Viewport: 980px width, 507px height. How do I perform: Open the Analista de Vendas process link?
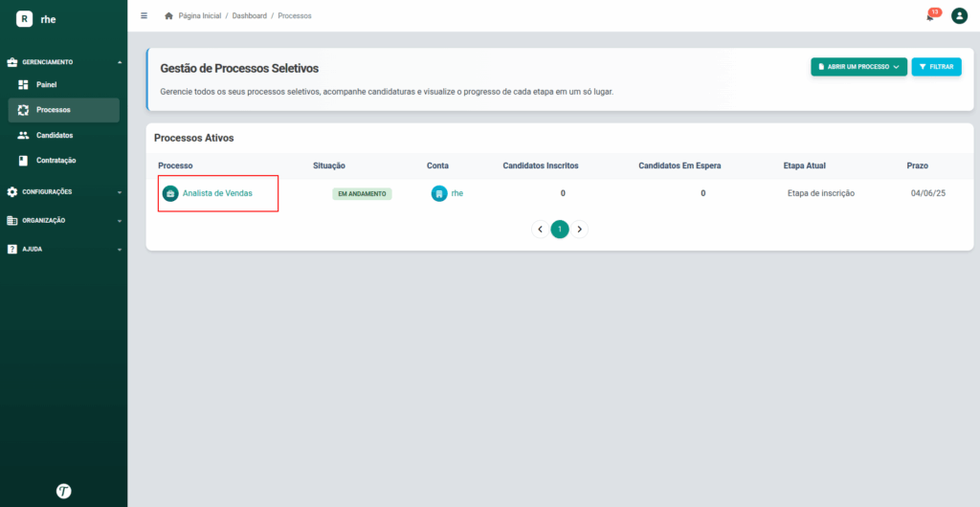[x=217, y=193]
